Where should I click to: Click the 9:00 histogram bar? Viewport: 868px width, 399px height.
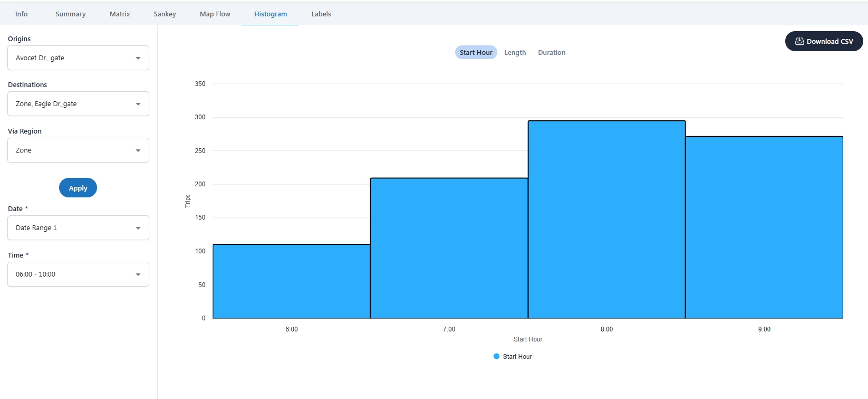click(764, 227)
